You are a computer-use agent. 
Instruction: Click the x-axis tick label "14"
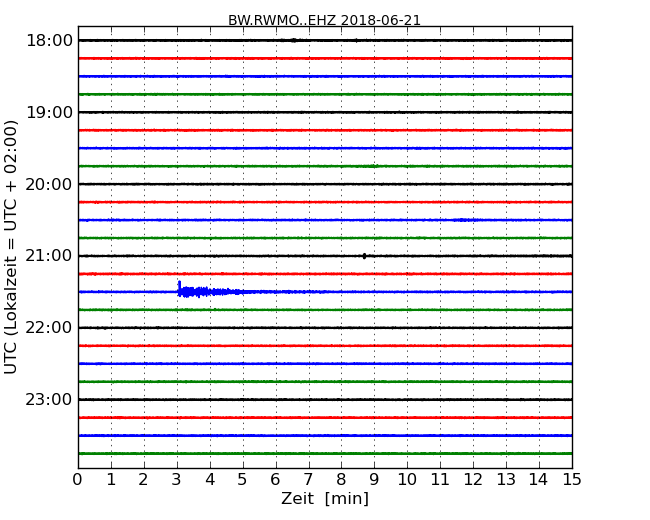539,480
